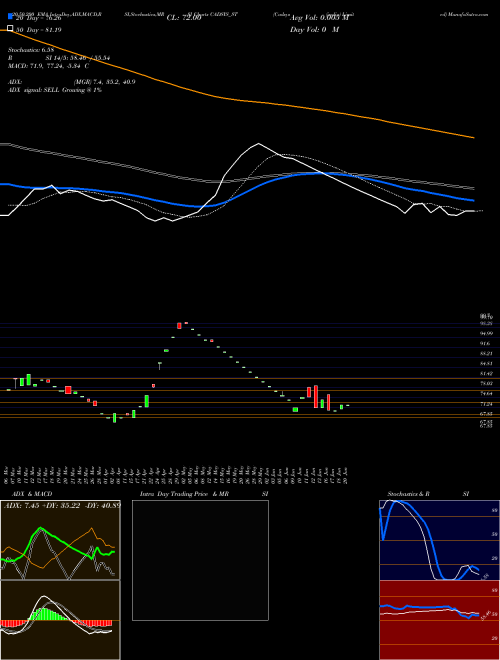This screenshot has height=660, width=500.
Task: Click the 'Intra Day Trading Price & MR' title
Action: click(184, 494)
